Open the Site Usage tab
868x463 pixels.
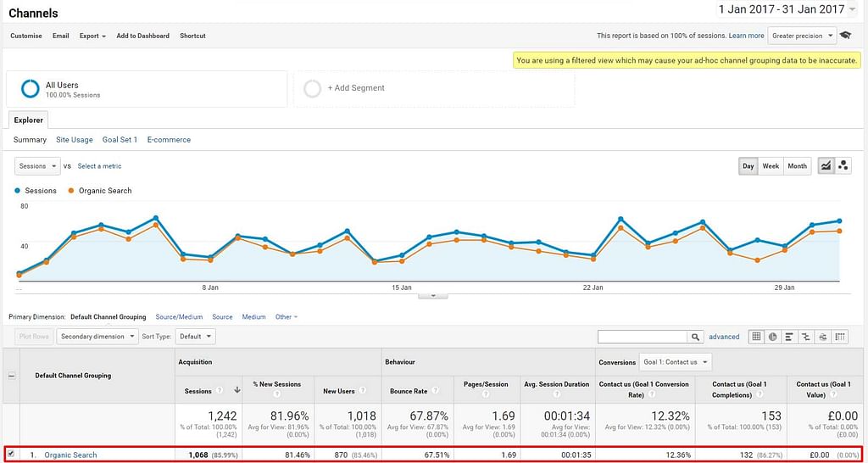click(75, 140)
